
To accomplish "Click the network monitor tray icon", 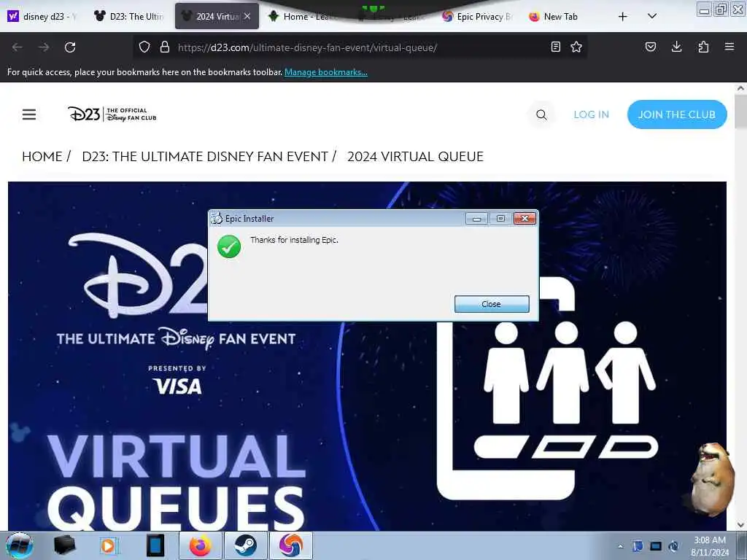I will point(656,546).
